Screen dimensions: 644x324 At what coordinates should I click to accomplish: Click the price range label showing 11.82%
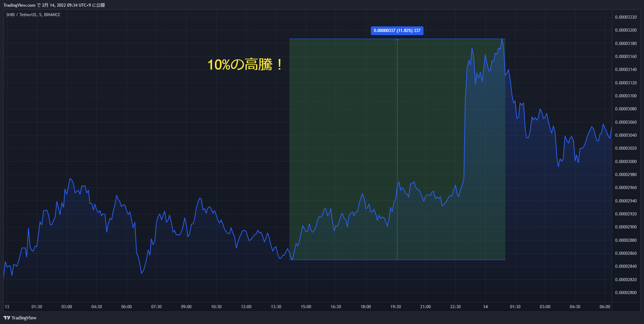[x=397, y=31]
